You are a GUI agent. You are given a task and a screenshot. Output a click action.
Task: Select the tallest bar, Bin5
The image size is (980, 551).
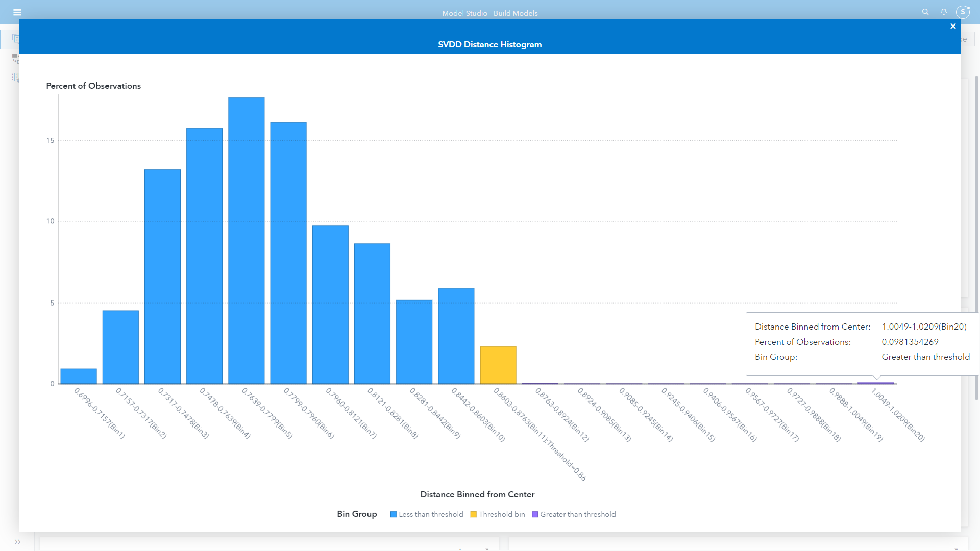tap(247, 240)
